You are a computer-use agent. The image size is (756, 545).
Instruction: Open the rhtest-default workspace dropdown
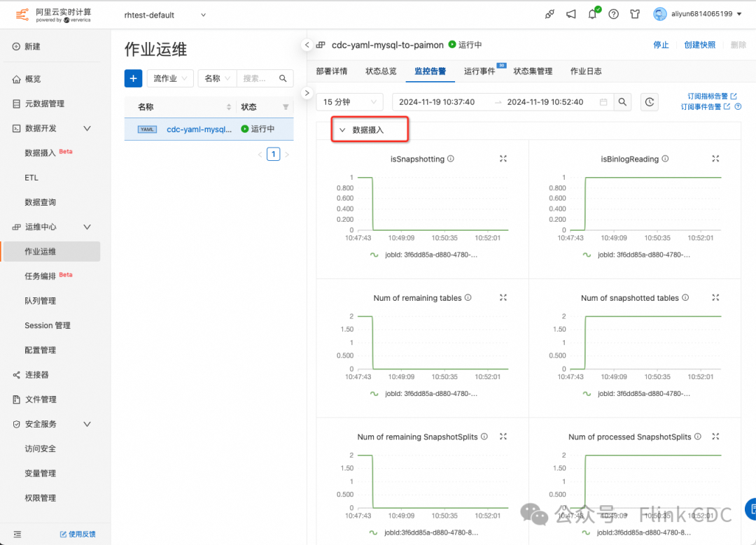pos(165,15)
